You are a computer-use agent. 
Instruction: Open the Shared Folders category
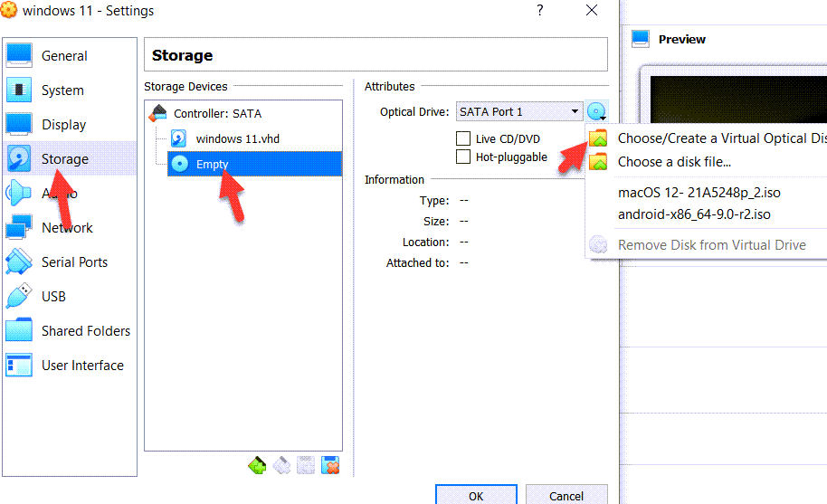(70, 330)
